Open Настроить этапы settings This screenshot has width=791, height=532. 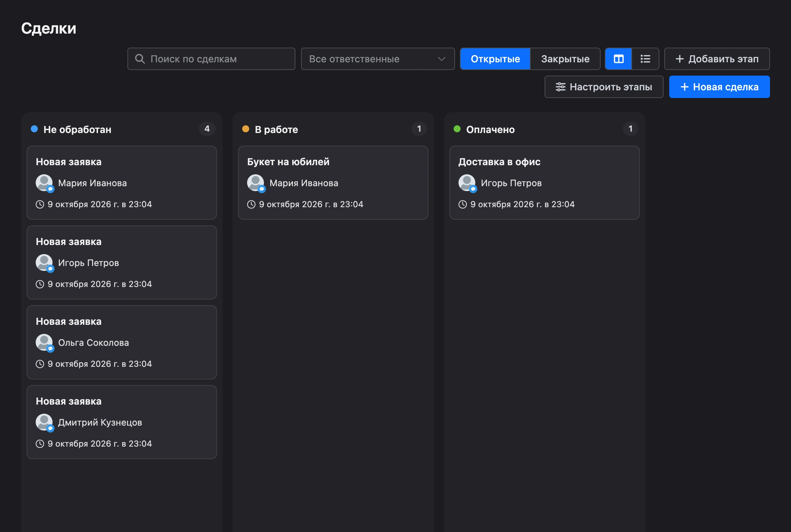pyautogui.click(x=604, y=87)
